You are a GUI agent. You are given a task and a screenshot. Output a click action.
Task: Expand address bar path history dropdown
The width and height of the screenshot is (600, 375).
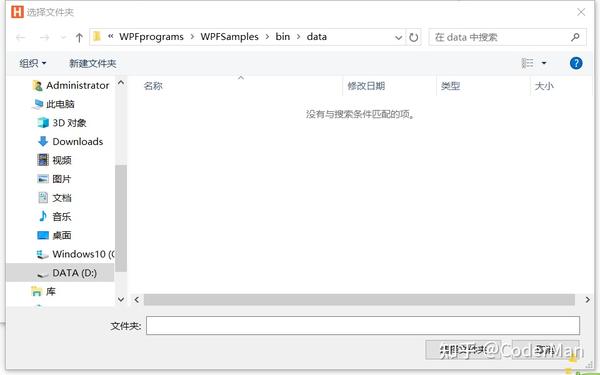point(398,38)
